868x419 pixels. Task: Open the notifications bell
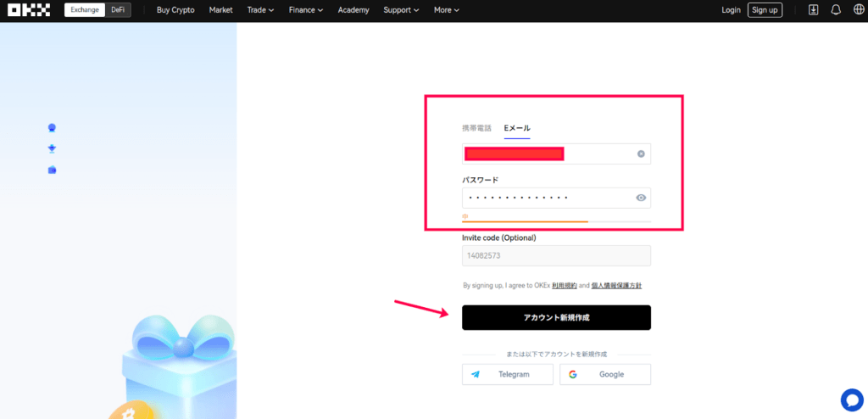click(x=836, y=10)
